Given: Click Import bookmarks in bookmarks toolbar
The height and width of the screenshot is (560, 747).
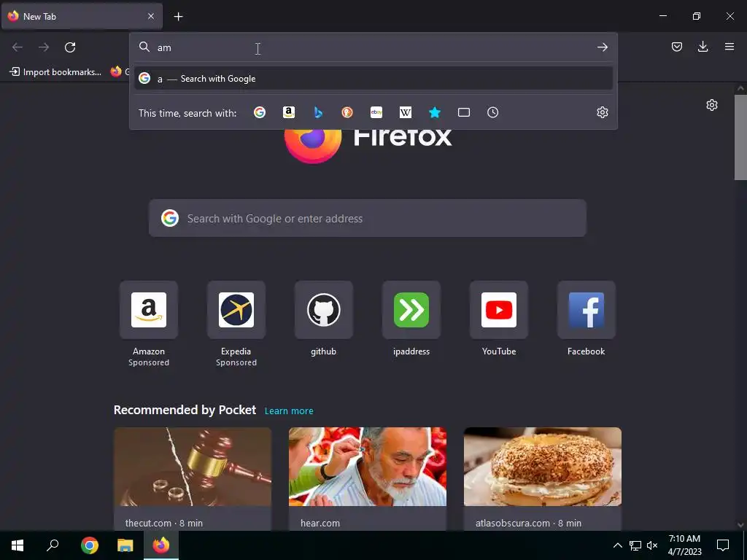Looking at the screenshot, I should 55,72.
